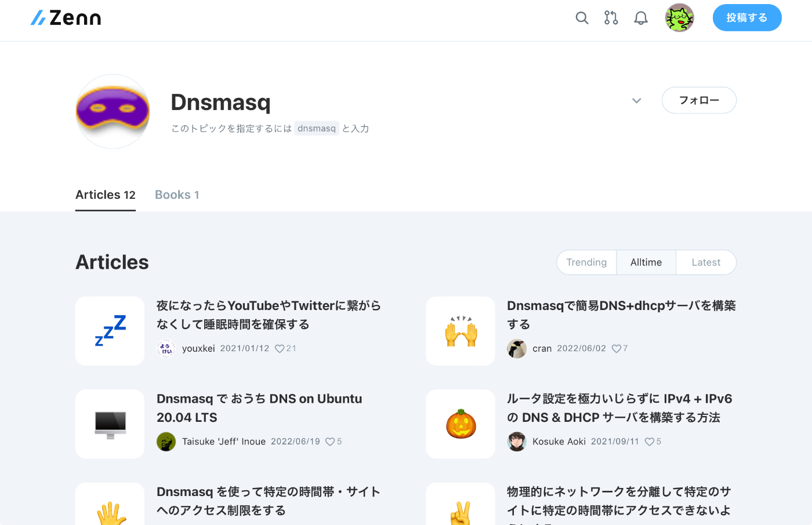Open the jack-o-lantern pumpkin article thumbnail
The width and height of the screenshot is (812, 525).
[x=461, y=424]
